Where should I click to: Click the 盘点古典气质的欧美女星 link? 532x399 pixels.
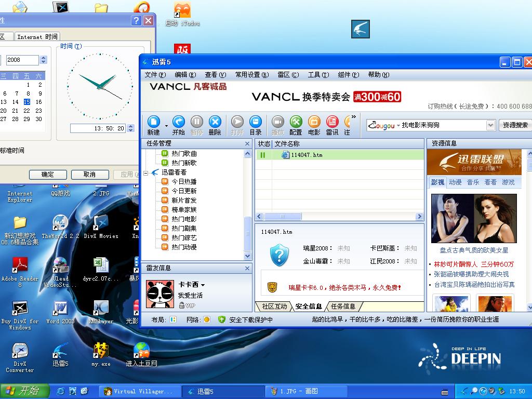click(474, 250)
